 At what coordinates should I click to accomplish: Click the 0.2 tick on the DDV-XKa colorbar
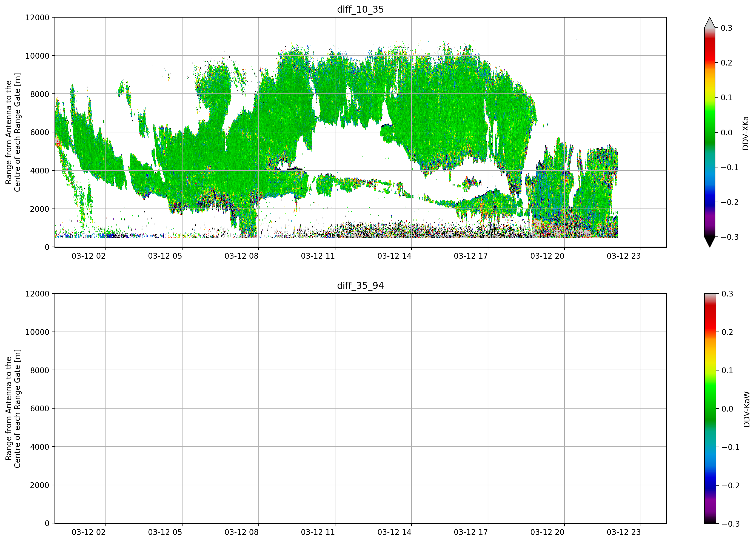727,63
